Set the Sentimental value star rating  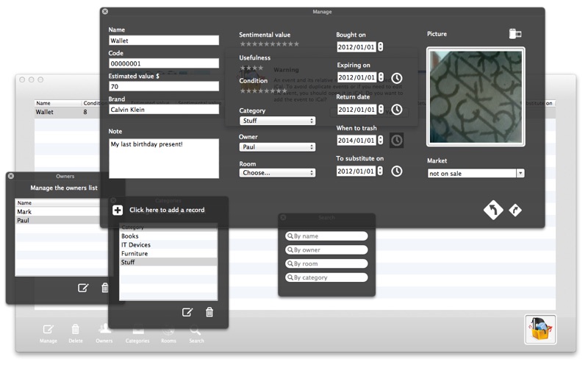point(269,44)
